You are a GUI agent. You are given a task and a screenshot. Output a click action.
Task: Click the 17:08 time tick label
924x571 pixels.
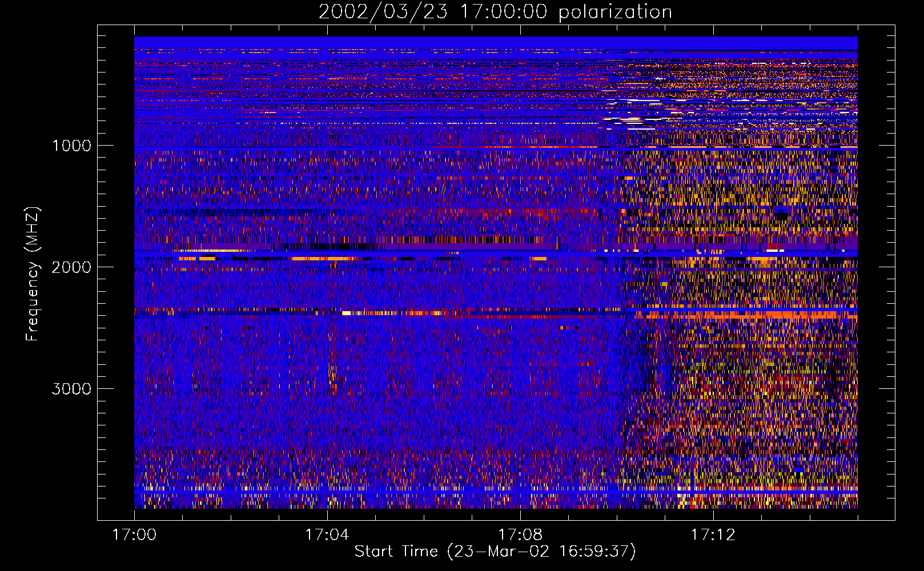520,535
